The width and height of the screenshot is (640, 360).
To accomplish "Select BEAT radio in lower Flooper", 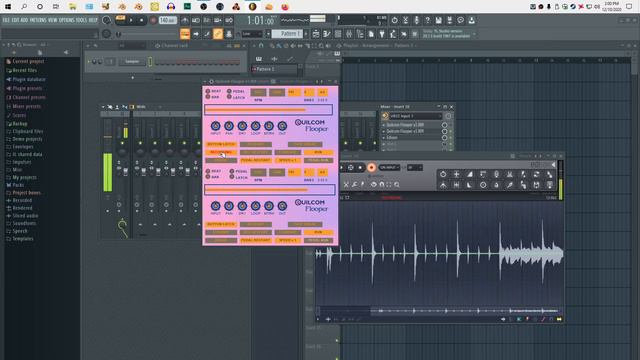I will 208,171.
